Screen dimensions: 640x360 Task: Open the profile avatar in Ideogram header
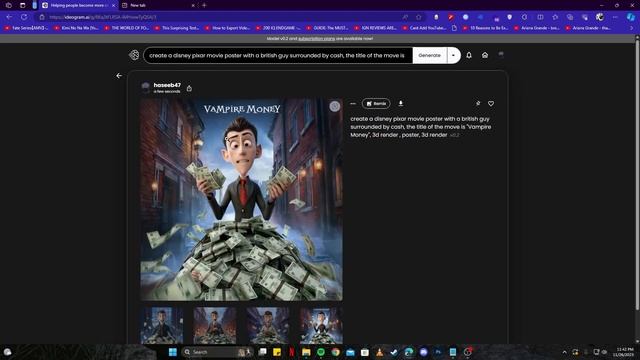(x=501, y=55)
